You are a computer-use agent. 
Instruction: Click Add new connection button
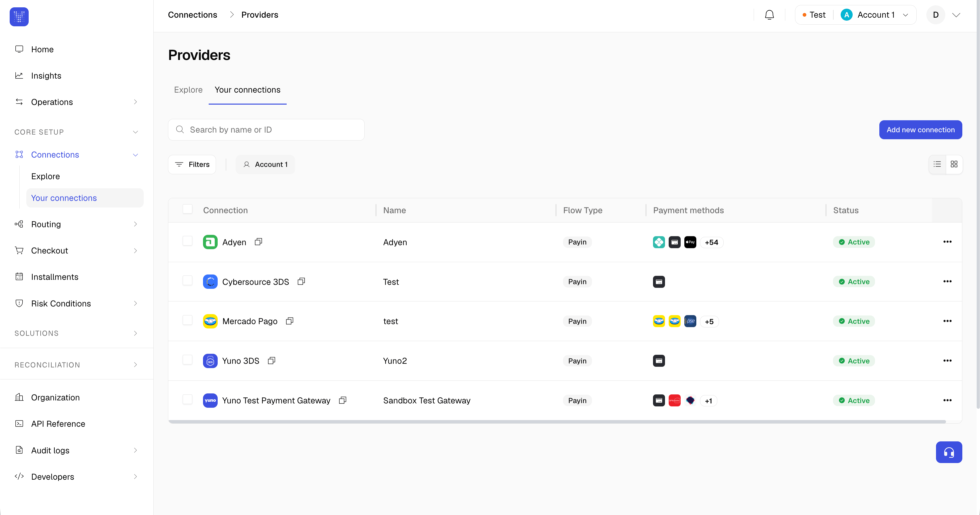(920, 130)
